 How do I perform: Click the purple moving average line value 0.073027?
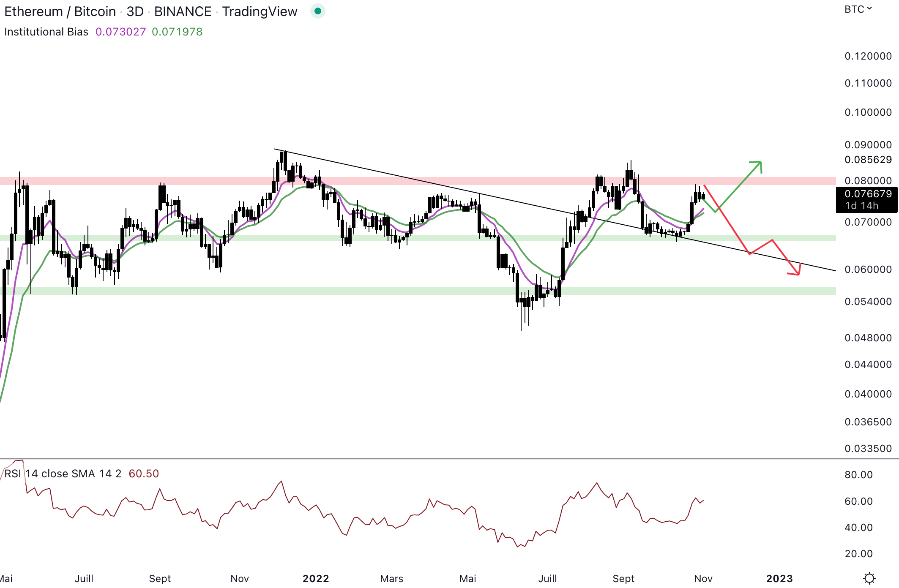(x=120, y=32)
